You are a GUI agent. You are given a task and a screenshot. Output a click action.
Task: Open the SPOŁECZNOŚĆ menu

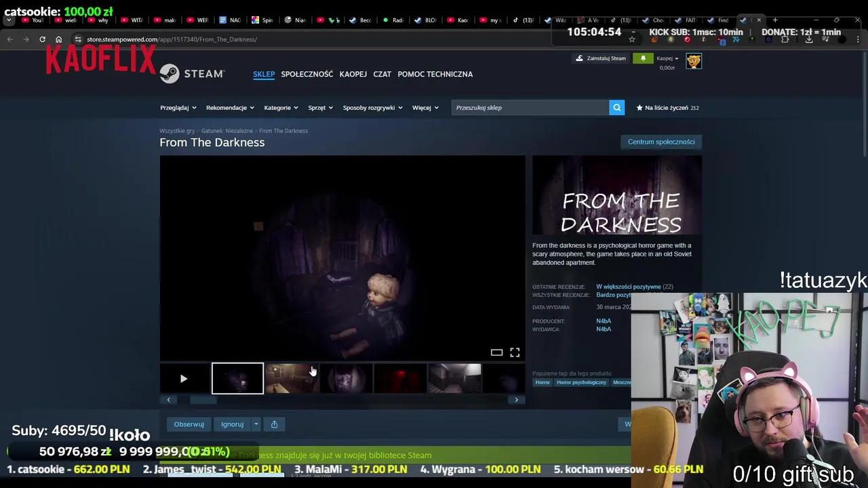307,74
